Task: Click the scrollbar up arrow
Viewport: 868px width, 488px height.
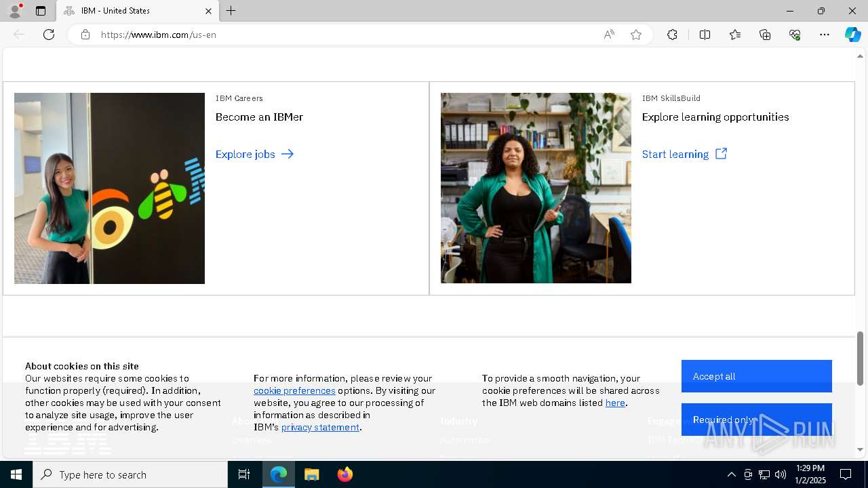Action: coord(860,56)
